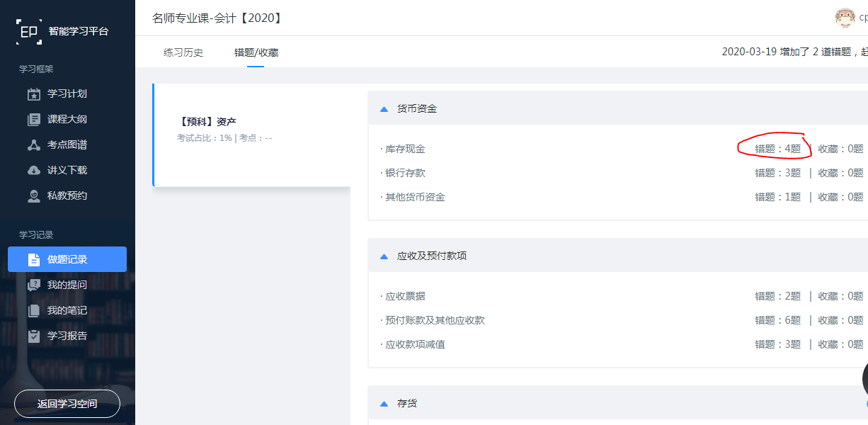Click the user avatar at top right
This screenshot has width=868, height=425.
point(845,18)
